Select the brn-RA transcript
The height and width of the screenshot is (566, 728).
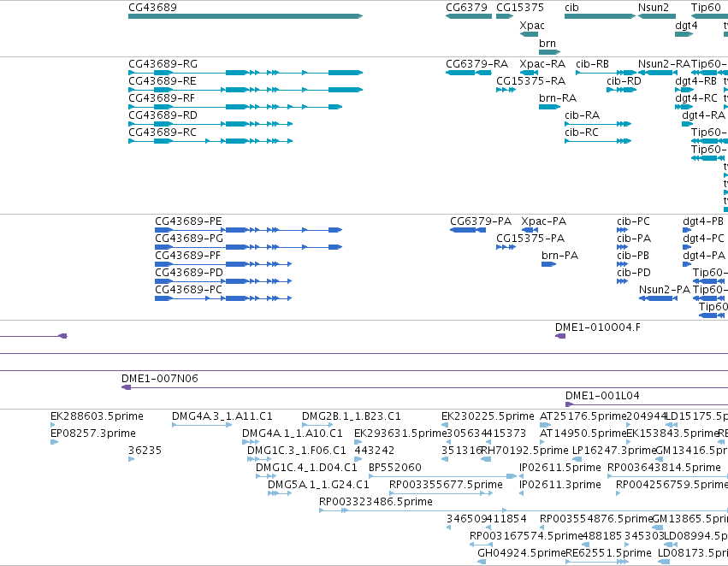click(550, 107)
